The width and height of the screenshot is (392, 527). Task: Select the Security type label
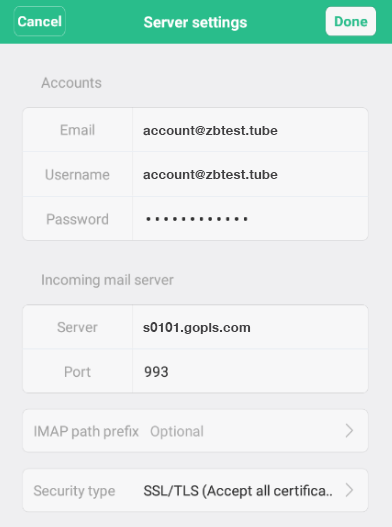pos(74,491)
